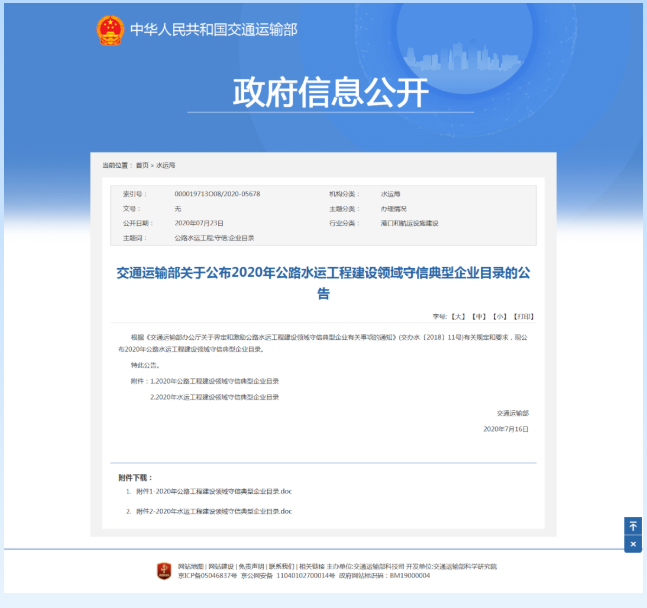Click the back-to-top arrow button
Image resolution: width=647 pixels, height=608 pixels.
coord(632,526)
